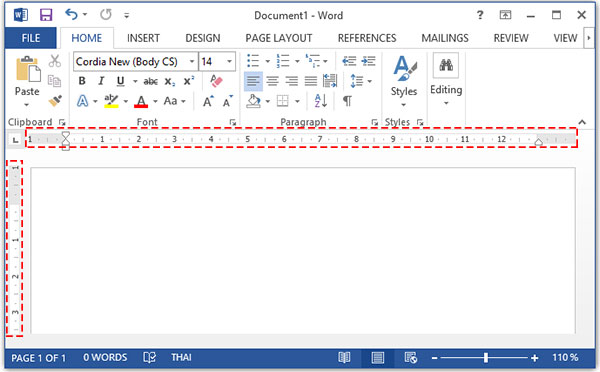Apply Text Effects with outlined A icon
This screenshot has width=600, height=372.
(x=82, y=101)
